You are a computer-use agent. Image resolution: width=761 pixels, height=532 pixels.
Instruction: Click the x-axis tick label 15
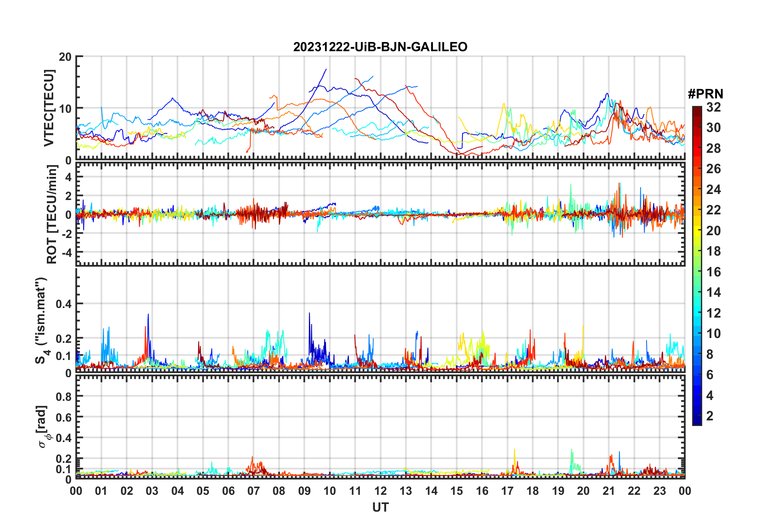coord(457,491)
